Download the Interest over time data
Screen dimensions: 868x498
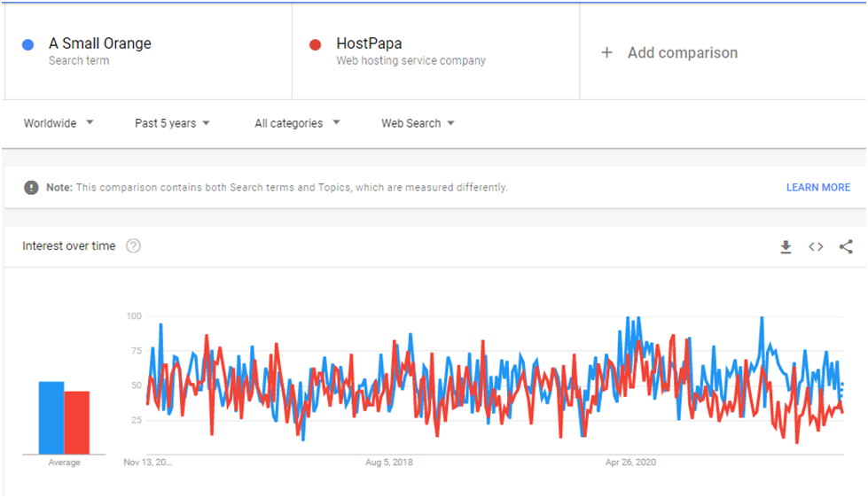click(x=786, y=247)
